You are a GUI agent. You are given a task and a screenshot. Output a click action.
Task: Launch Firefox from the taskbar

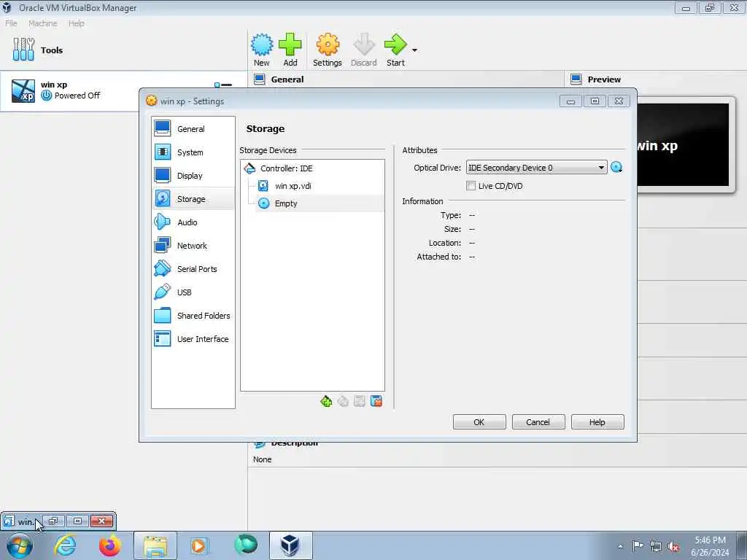tap(109, 545)
